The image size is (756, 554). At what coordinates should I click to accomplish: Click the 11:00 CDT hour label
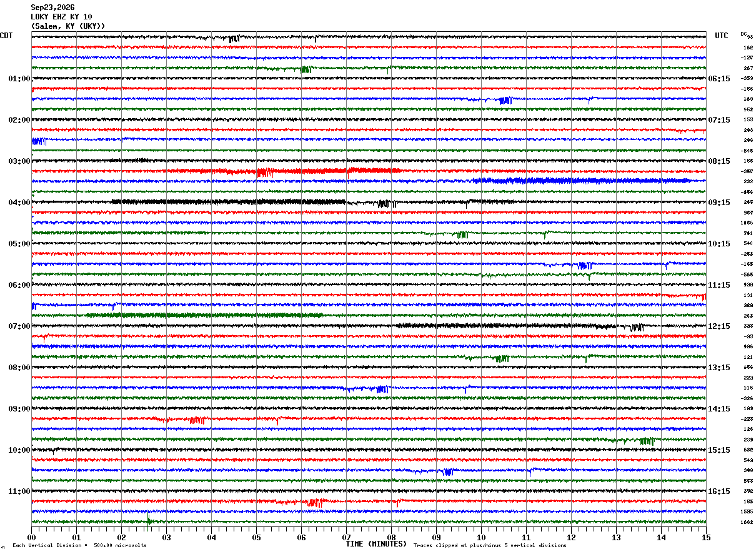(19, 491)
